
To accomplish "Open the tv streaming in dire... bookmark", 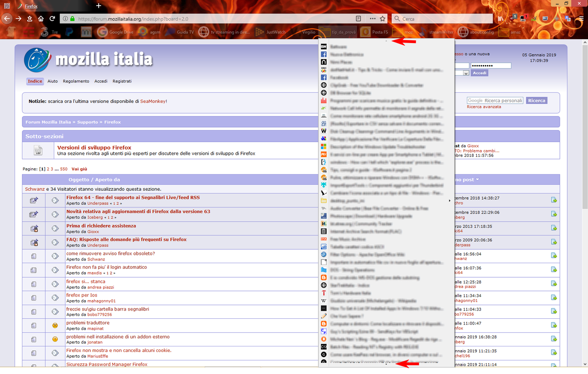I will point(224,32).
